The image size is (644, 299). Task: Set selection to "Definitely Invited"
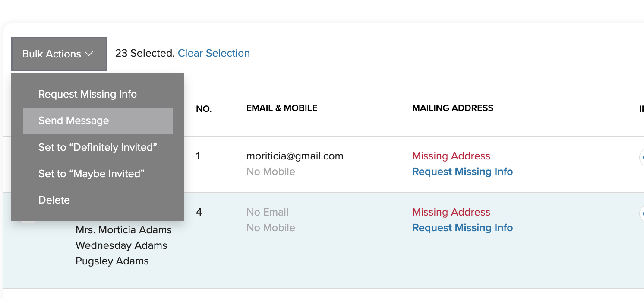98,147
